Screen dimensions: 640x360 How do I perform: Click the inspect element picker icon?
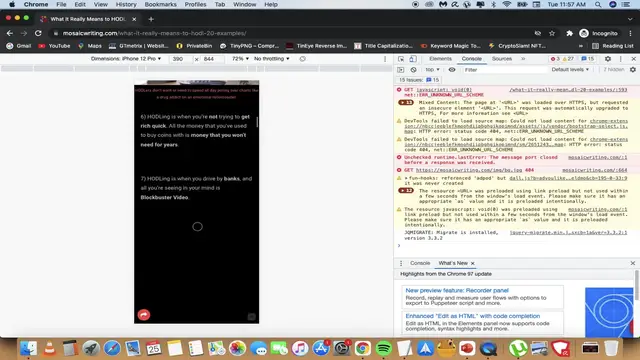401,59
